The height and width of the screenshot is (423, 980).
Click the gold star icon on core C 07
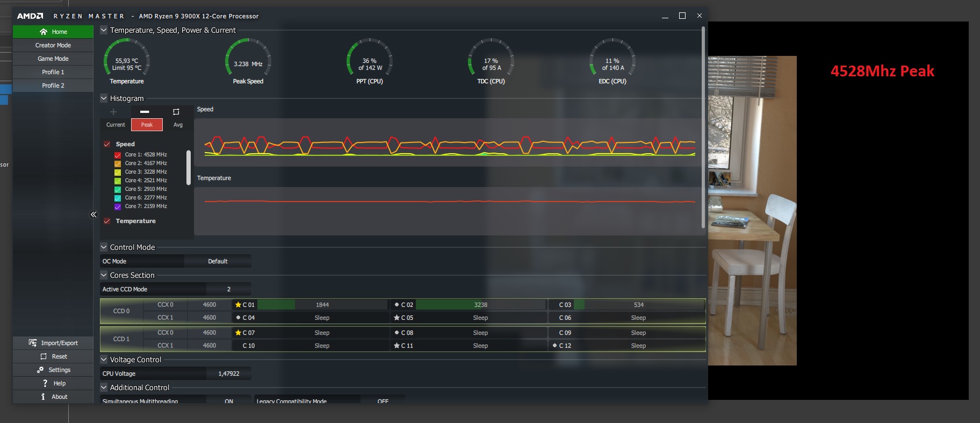pyautogui.click(x=238, y=333)
